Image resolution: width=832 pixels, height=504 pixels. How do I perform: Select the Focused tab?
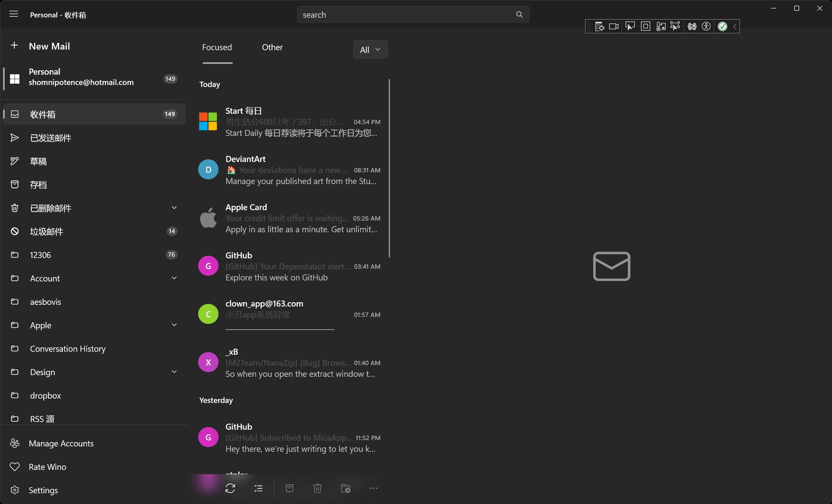[x=217, y=47]
